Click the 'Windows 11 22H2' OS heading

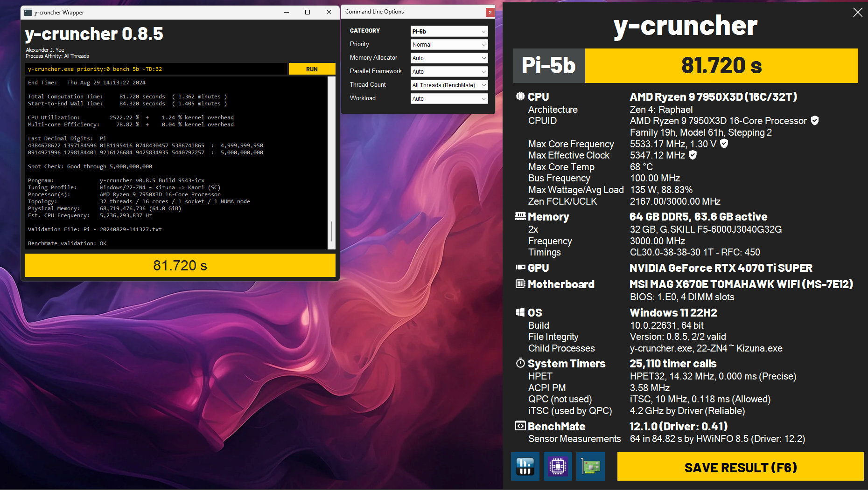tap(673, 313)
